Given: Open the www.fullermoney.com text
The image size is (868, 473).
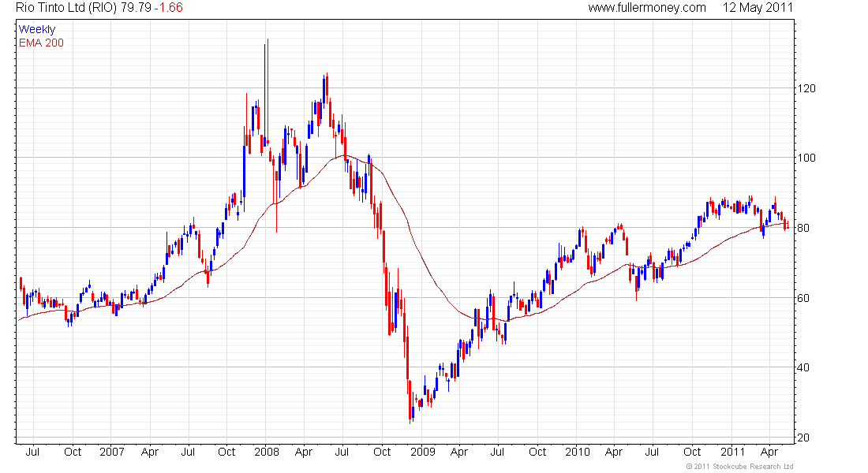Looking at the screenshot, I should [647, 8].
